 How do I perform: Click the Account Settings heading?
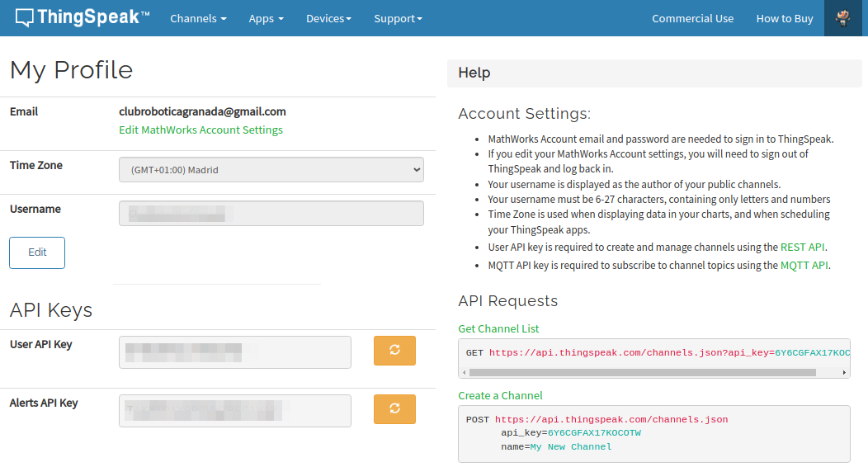[524, 113]
